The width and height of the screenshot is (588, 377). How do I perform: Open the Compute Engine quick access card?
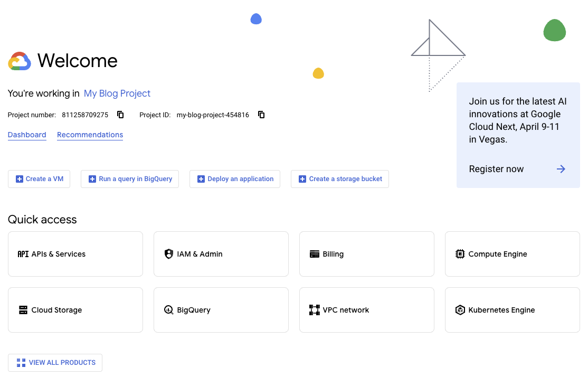(x=512, y=254)
